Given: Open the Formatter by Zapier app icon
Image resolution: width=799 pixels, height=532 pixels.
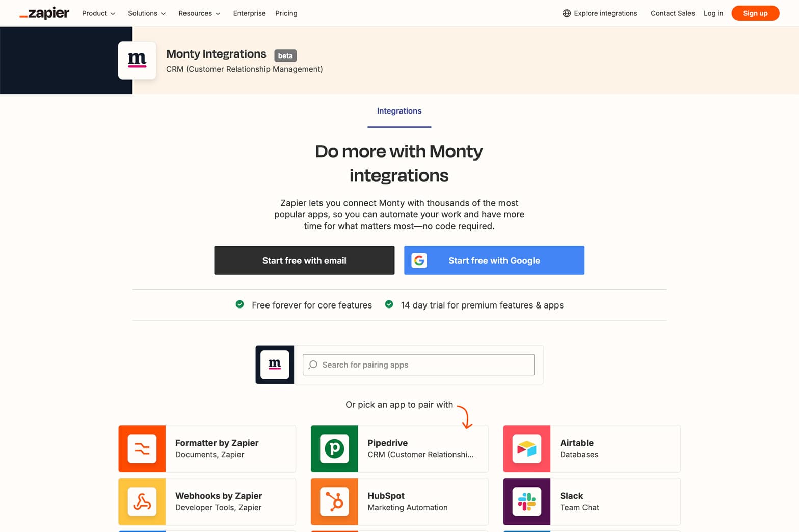Looking at the screenshot, I should click(142, 449).
